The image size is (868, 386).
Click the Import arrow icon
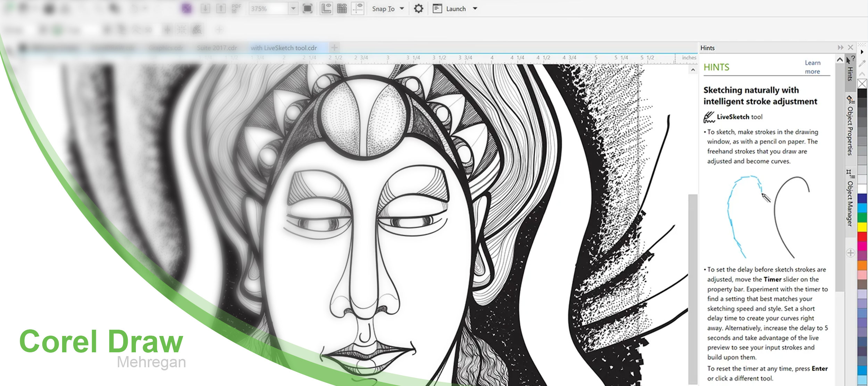click(x=205, y=9)
